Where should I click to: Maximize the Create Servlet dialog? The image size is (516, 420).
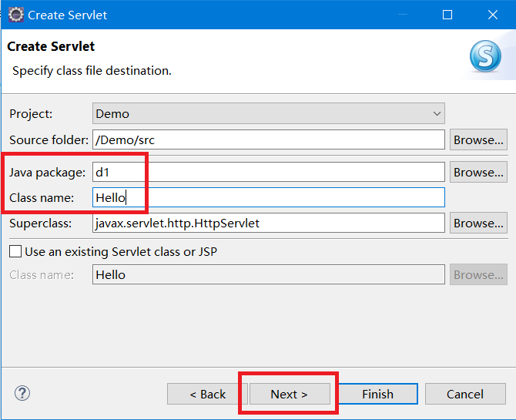[x=447, y=15]
